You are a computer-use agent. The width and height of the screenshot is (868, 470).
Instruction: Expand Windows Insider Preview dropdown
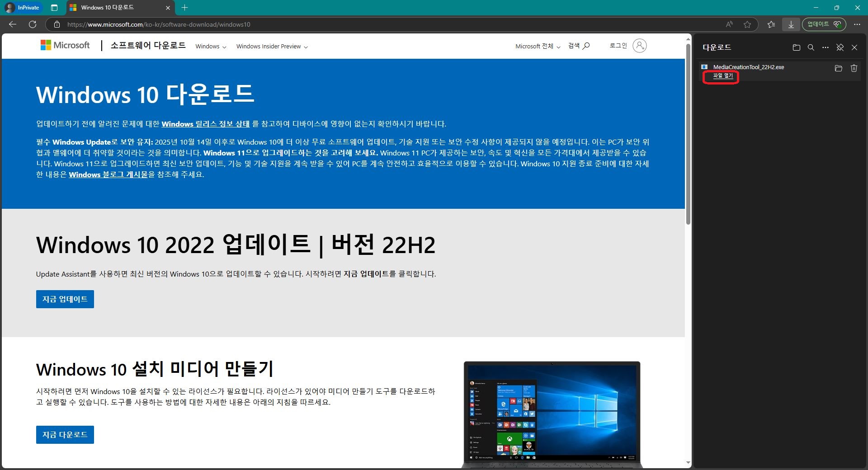[272, 46]
